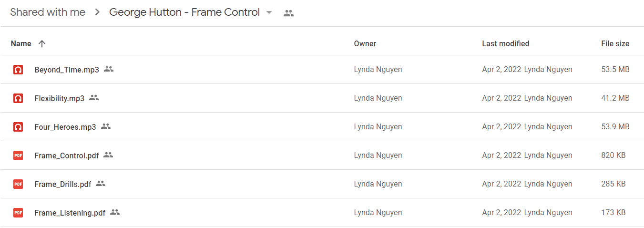Select the Frame_Listening.pdf file row

coord(322,213)
